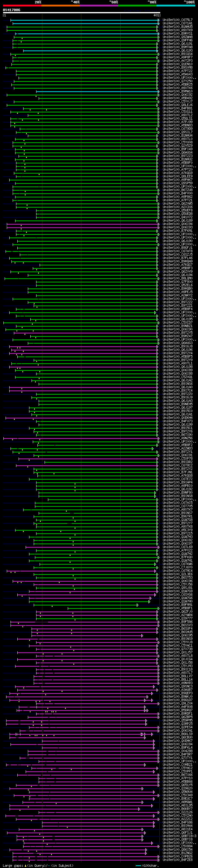This screenshot has width=198, height=868.
Task: Click the UniRef100_B9NF80 label
Action: [x=178, y=493]
